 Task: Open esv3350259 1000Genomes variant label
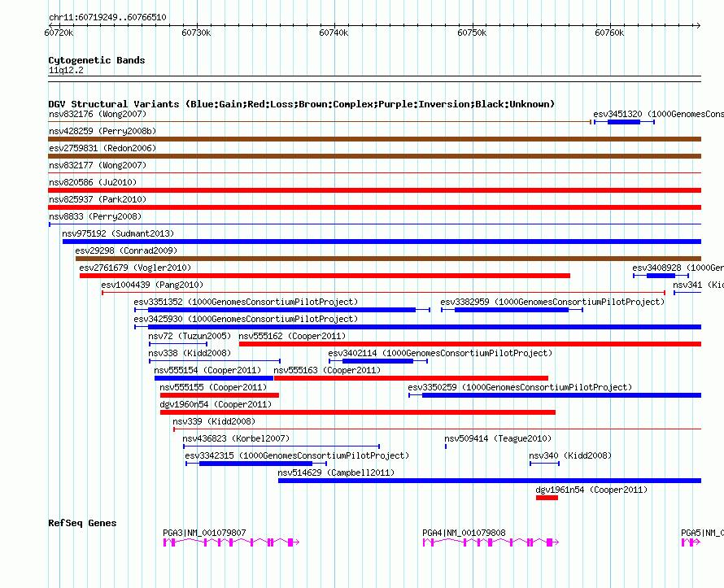point(520,387)
